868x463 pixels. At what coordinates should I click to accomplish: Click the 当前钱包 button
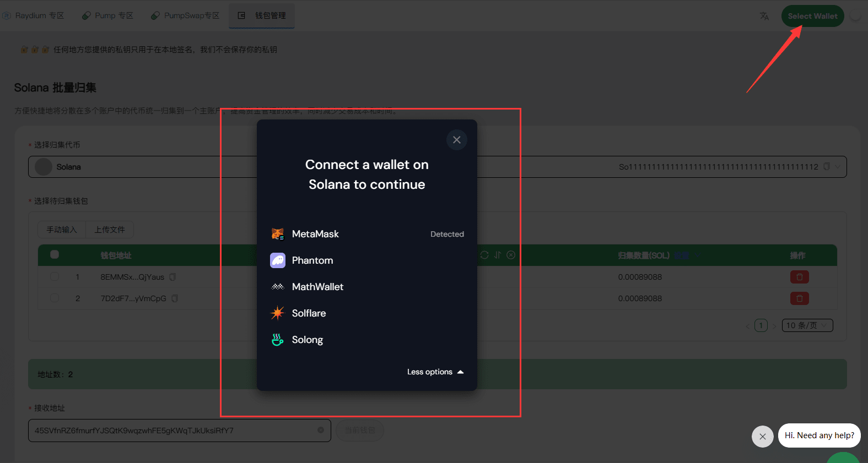point(360,430)
